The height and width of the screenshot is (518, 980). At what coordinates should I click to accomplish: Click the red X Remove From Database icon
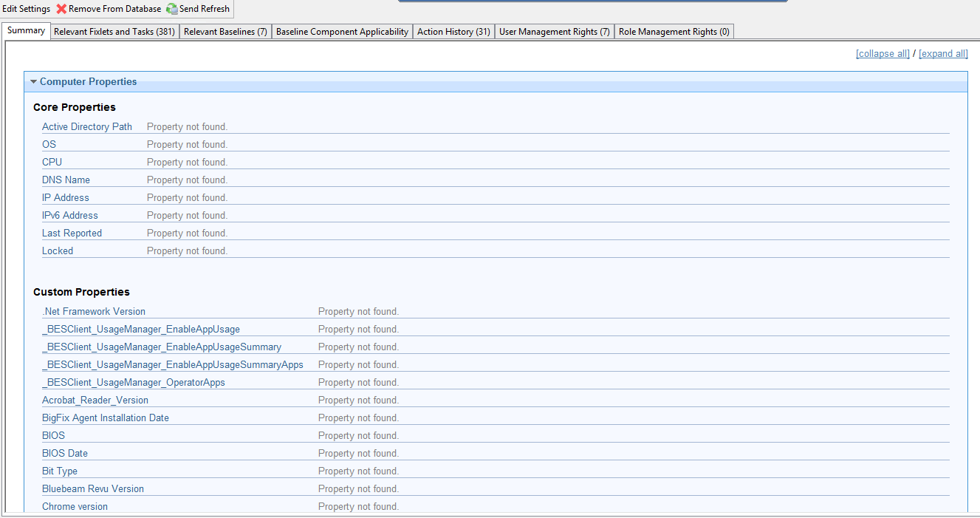tap(62, 9)
